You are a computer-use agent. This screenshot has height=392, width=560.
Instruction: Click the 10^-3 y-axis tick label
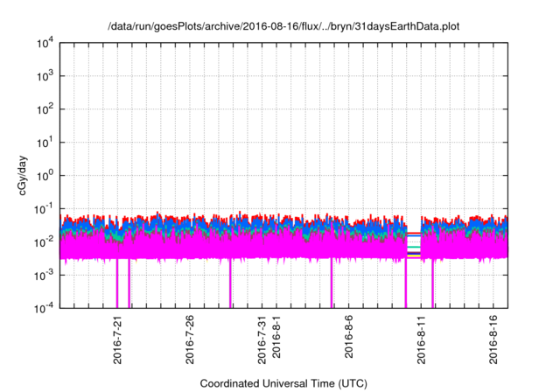[44, 275]
